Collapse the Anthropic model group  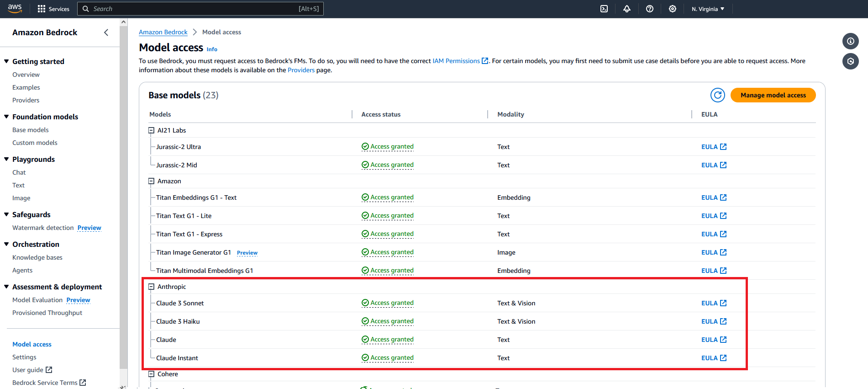[x=151, y=287]
